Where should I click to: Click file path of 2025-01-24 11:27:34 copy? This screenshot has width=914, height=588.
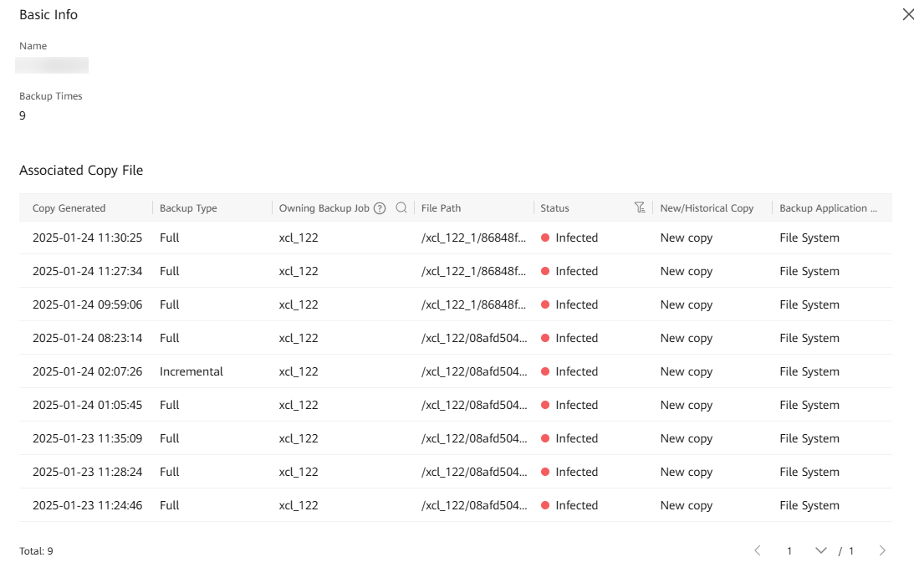(x=473, y=271)
